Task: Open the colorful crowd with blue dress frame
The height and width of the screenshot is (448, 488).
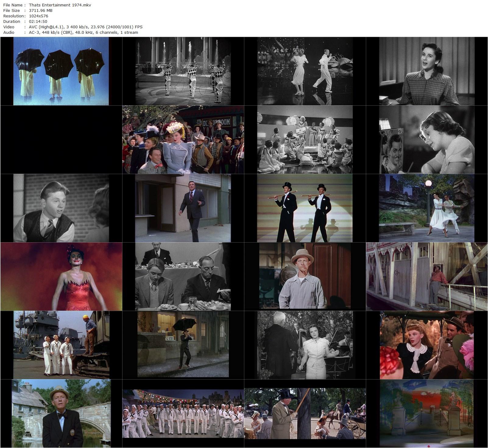Action: click(183, 140)
